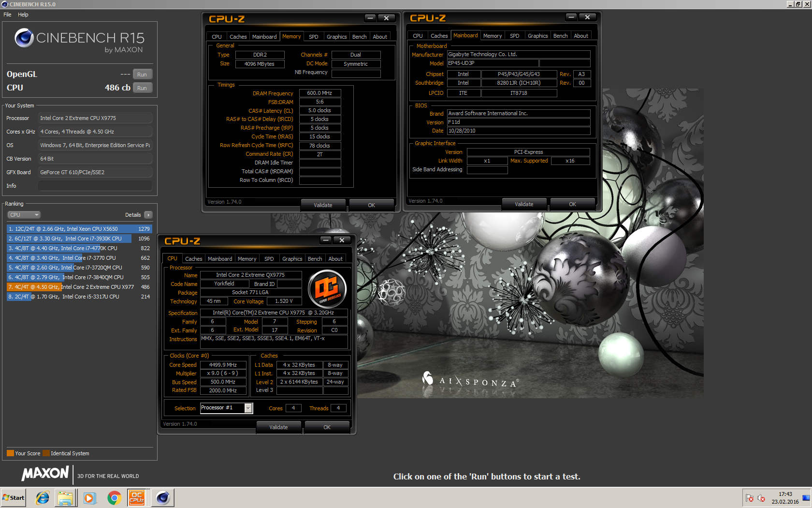This screenshot has width=812, height=508.
Task: Open Bench tab in Memory CPU-Z window
Action: click(360, 37)
